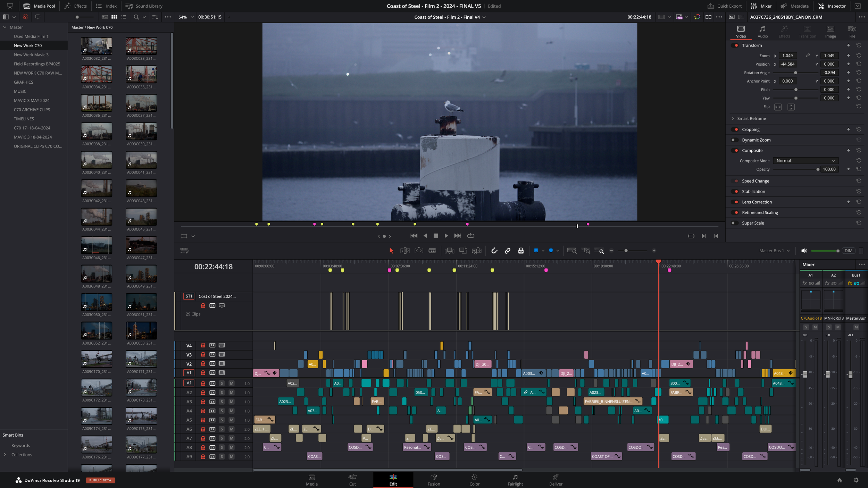Open the Fusion page
868x488 pixels.
434,480
